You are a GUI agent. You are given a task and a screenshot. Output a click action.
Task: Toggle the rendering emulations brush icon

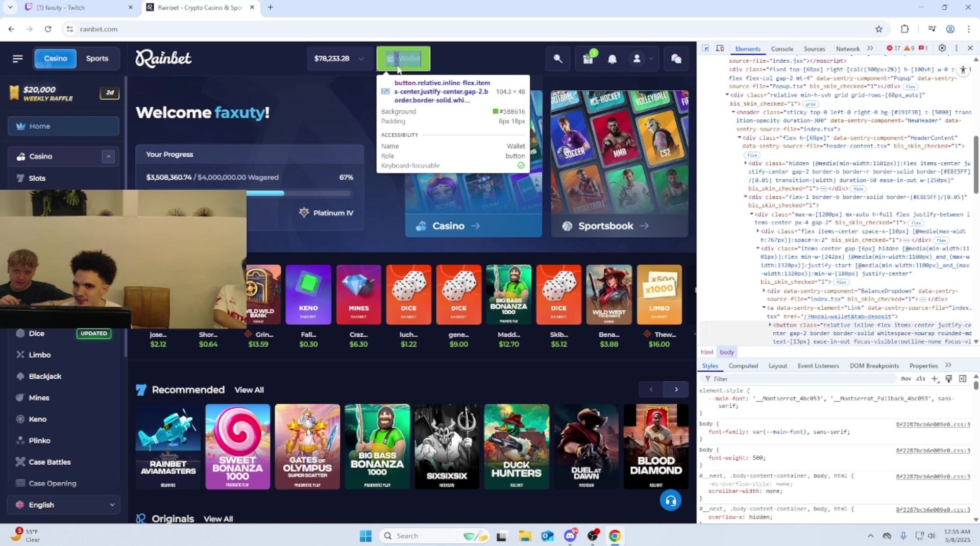tap(949, 379)
